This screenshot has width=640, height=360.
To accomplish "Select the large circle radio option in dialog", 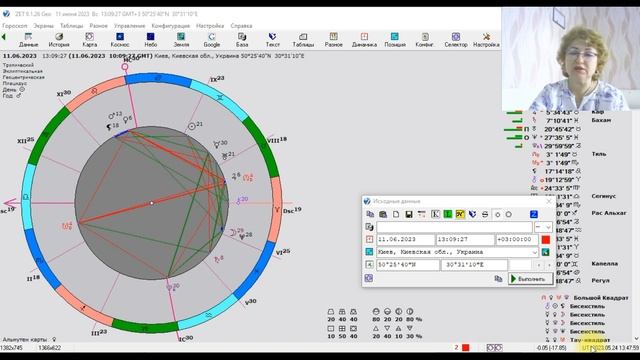I will [509, 214].
